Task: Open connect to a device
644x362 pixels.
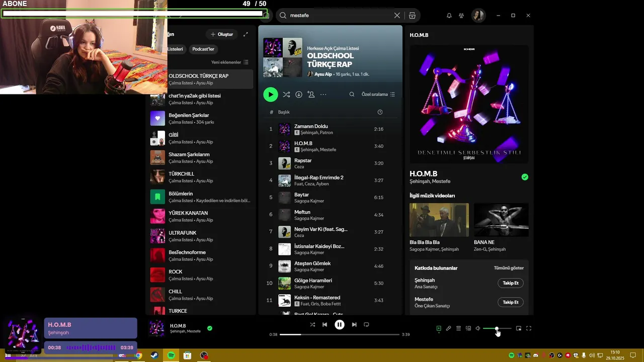Action: click(x=468, y=328)
